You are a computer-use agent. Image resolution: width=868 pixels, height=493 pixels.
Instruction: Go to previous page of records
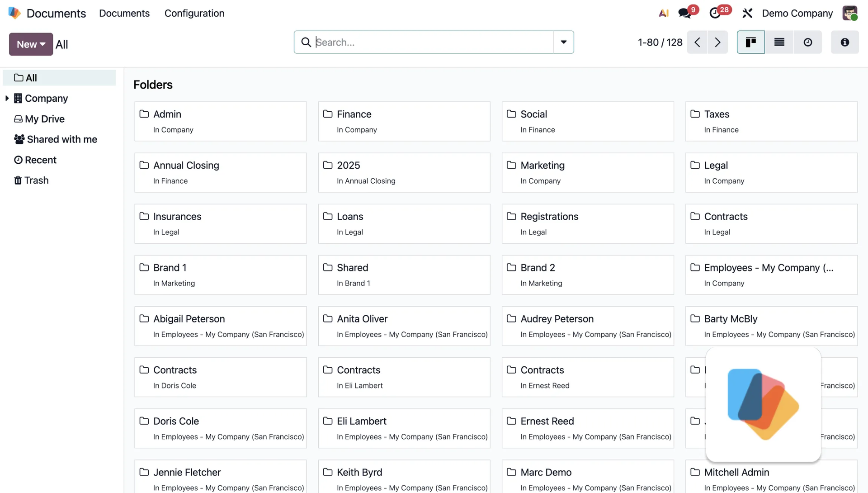tap(697, 42)
